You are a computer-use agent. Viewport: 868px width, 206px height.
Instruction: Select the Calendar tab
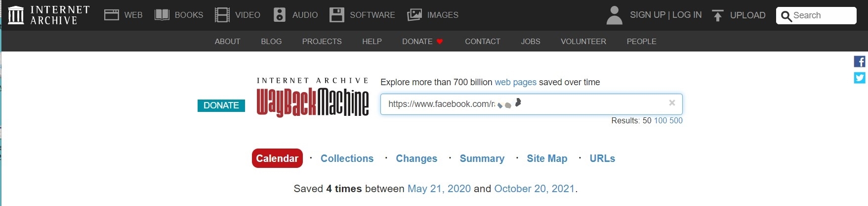tap(277, 158)
